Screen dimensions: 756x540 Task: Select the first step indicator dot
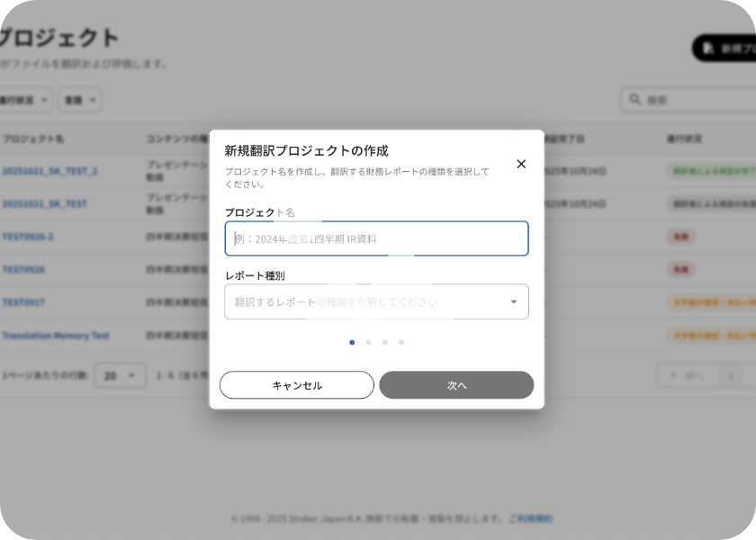[x=352, y=342]
